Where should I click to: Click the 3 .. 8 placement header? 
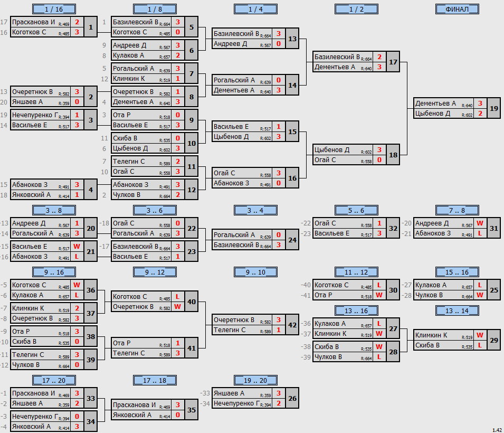point(54,210)
